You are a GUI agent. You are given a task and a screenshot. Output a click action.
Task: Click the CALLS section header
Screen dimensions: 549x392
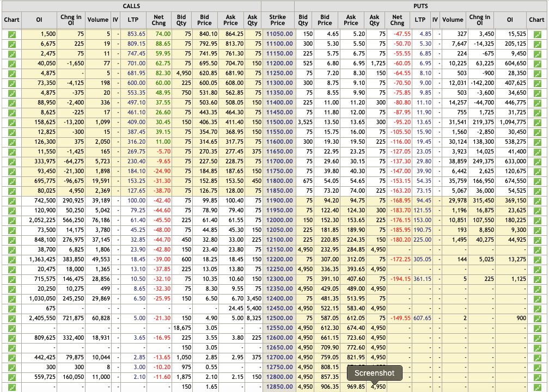click(131, 6)
